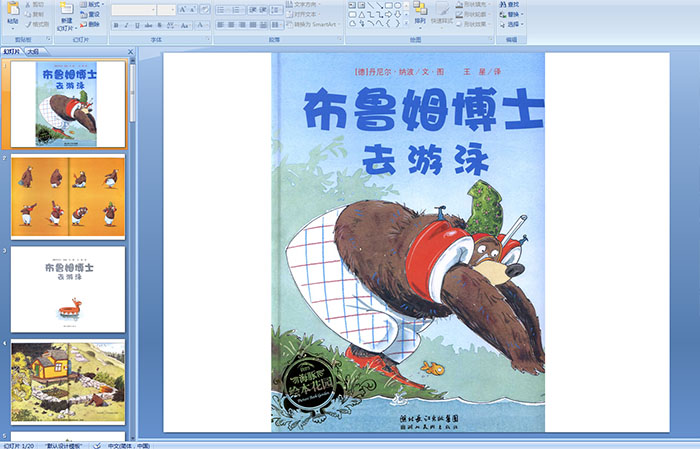Open the Replace (替换) dropdown
700x449 pixels.
click(x=512, y=14)
